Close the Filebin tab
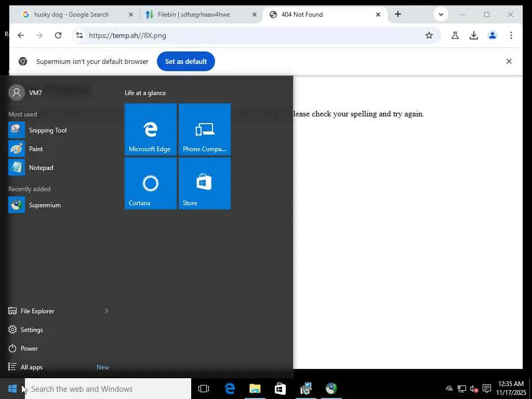This screenshot has height=399, width=532. [x=255, y=15]
